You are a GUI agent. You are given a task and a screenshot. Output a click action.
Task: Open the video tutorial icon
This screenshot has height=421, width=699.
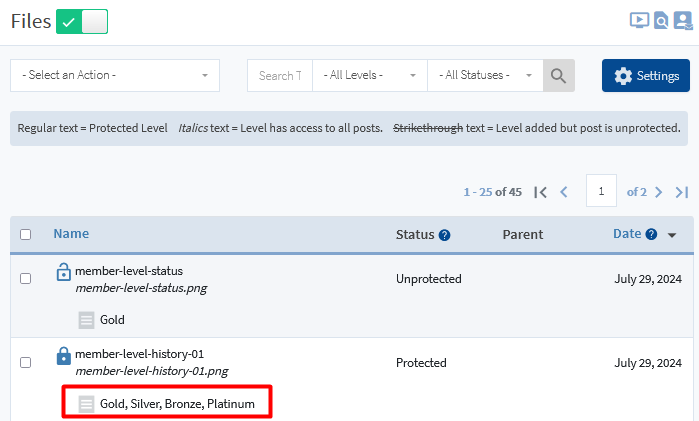pyautogui.click(x=639, y=21)
